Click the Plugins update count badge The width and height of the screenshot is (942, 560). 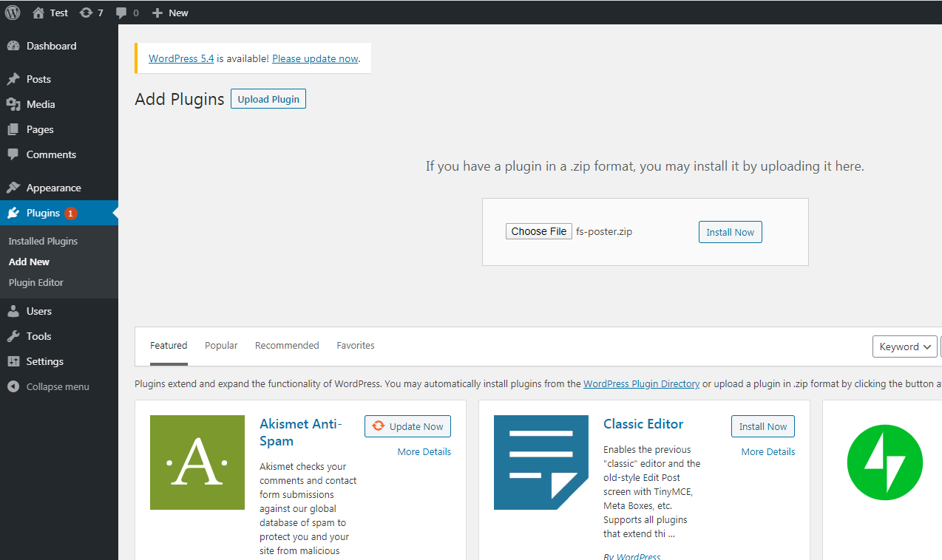[x=71, y=214]
